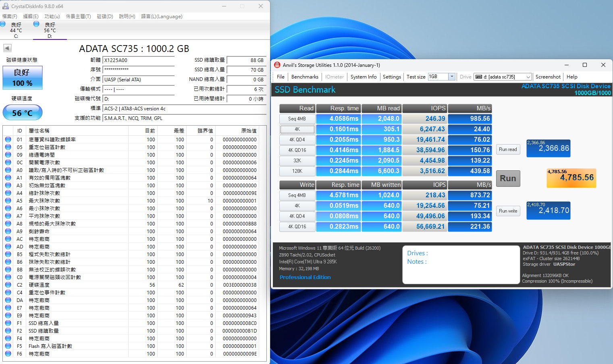Click the read 32K test button
This screenshot has height=364, width=613.
coord(297,161)
